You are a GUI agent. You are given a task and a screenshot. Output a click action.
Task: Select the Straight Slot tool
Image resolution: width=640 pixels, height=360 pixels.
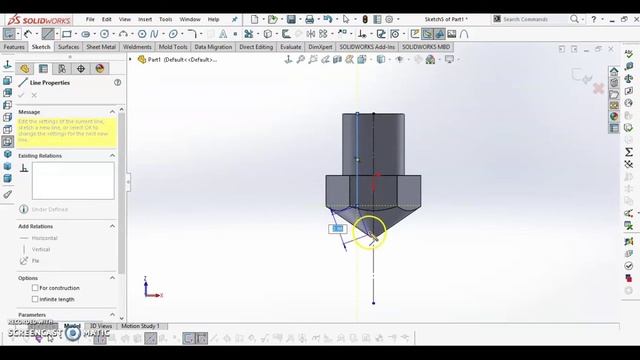(x=85, y=34)
